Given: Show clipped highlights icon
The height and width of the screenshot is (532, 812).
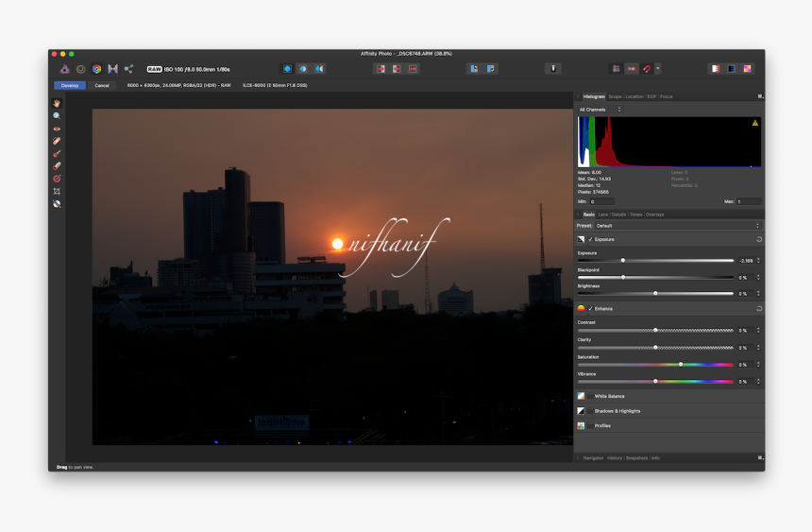Looking at the screenshot, I should [x=715, y=69].
